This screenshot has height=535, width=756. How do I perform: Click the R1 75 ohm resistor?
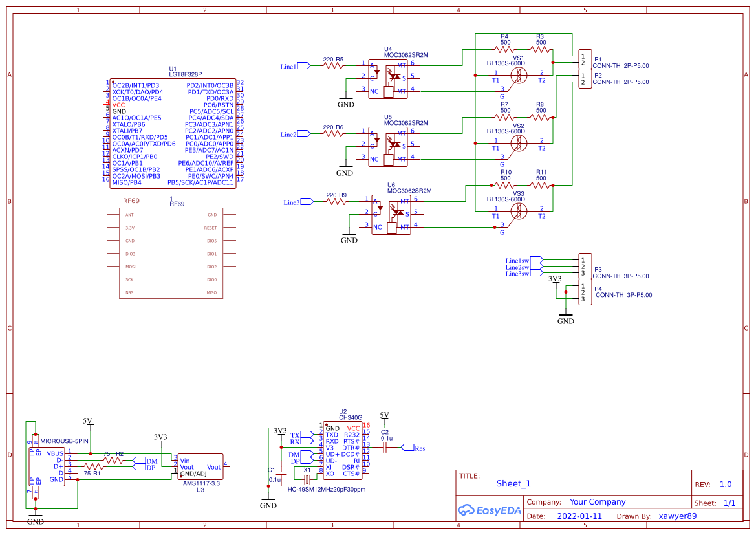(94, 466)
